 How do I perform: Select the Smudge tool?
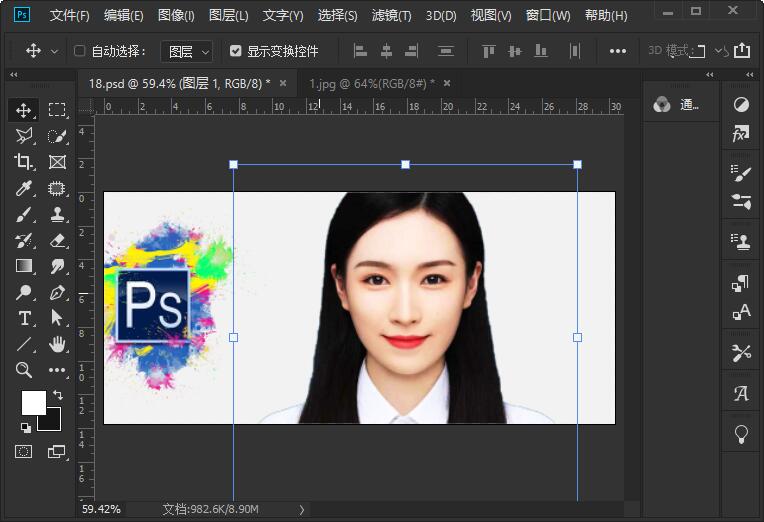click(x=57, y=266)
